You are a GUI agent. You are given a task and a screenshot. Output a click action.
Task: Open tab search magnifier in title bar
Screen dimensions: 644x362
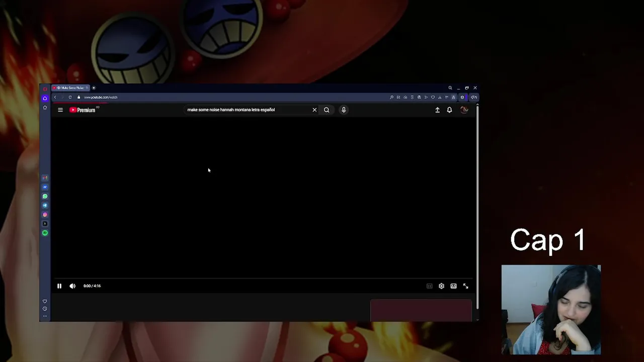pyautogui.click(x=450, y=88)
